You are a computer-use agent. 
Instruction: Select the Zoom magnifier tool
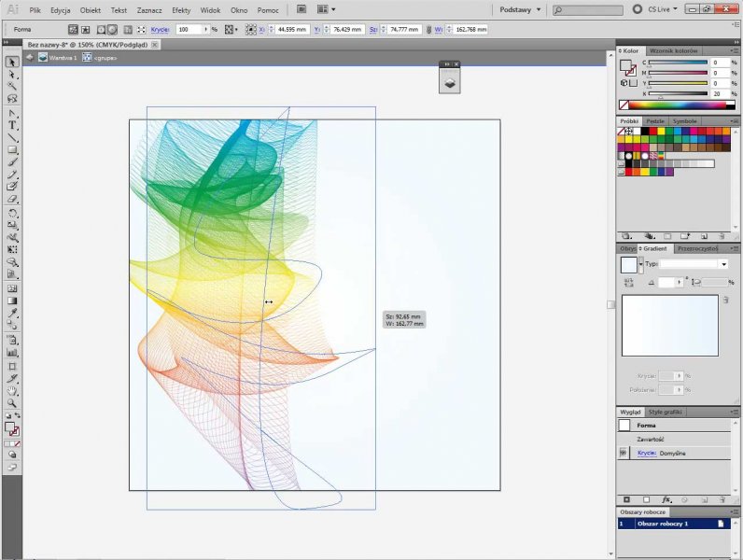13,402
